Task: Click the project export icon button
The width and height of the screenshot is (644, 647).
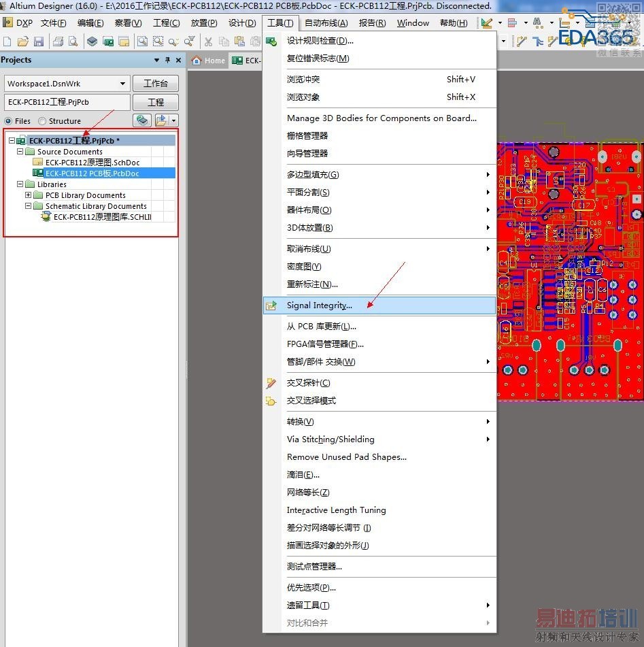Action: point(161,120)
